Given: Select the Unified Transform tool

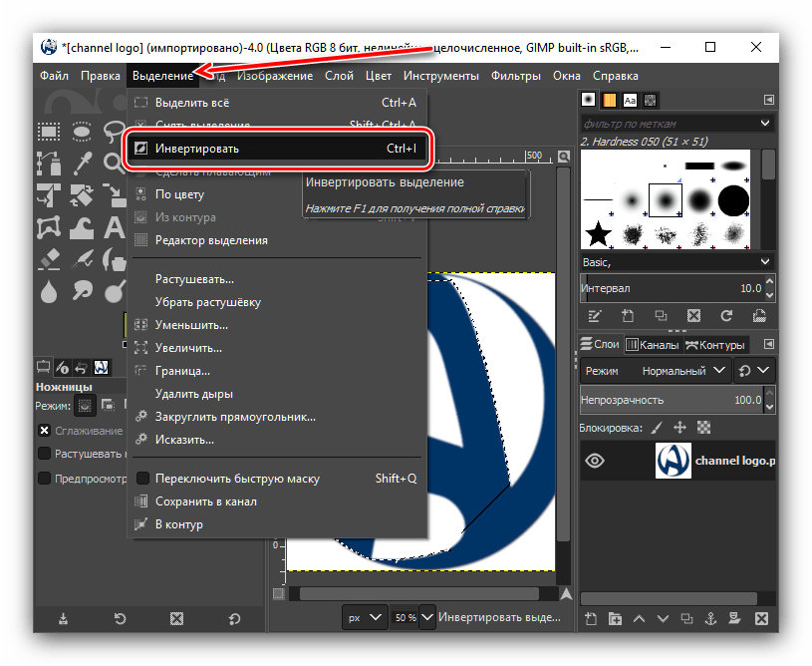Looking at the screenshot, I should coord(82,195).
